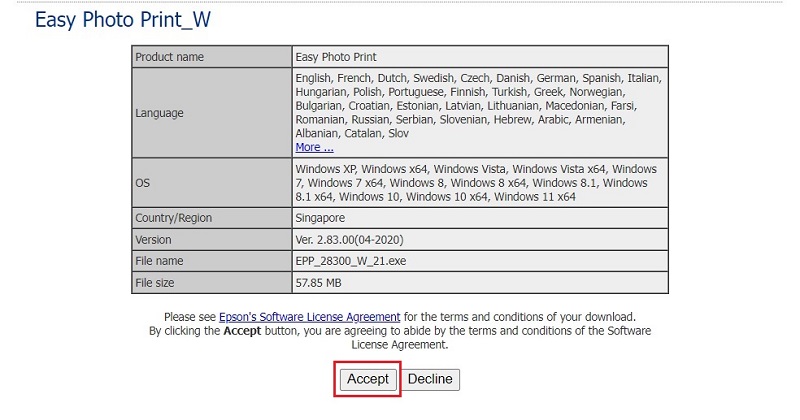Click the Decline button
Screen dimensions: 800x420
pos(430,379)
